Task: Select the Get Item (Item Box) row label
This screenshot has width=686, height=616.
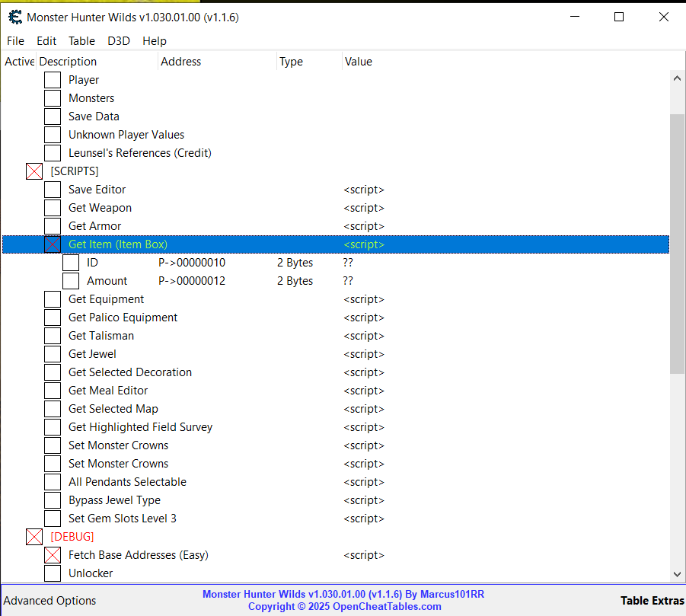Action: pyautogui.click(x=118, y=244)
